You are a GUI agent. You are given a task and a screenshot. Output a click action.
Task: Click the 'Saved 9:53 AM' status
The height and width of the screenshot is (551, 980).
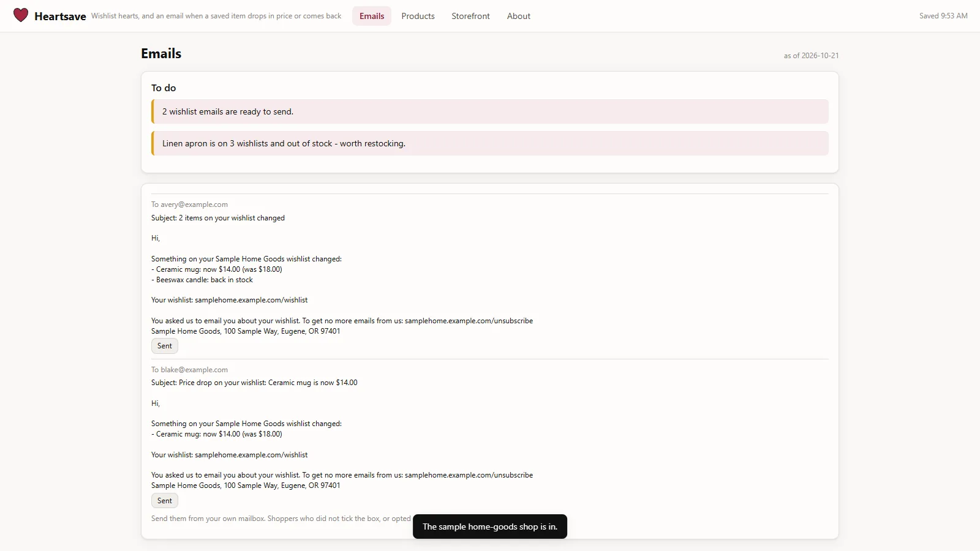[x=943, y=16]
